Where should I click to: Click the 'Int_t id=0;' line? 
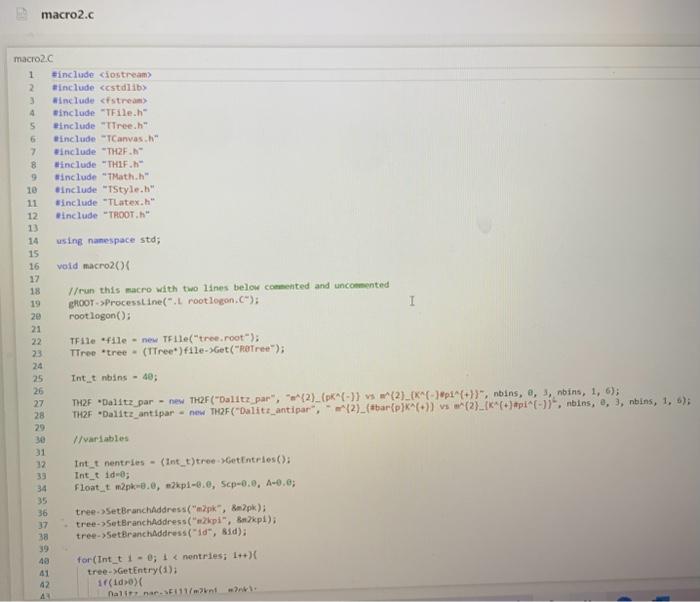[102, 475]
